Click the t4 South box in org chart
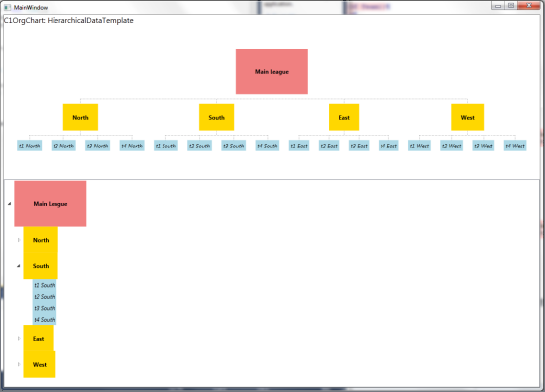 tap(268, 146)
